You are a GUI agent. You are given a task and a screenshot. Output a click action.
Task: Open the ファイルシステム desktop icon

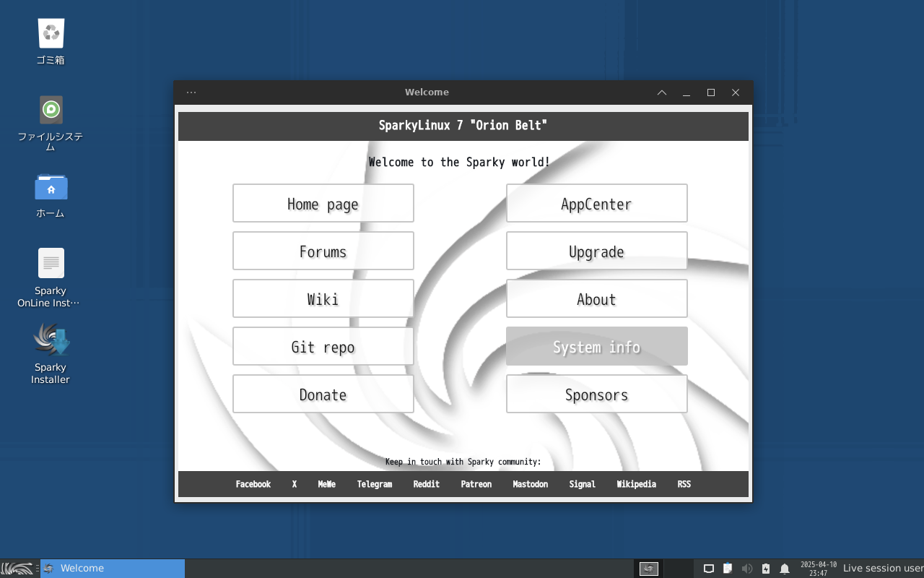(51, 123)
